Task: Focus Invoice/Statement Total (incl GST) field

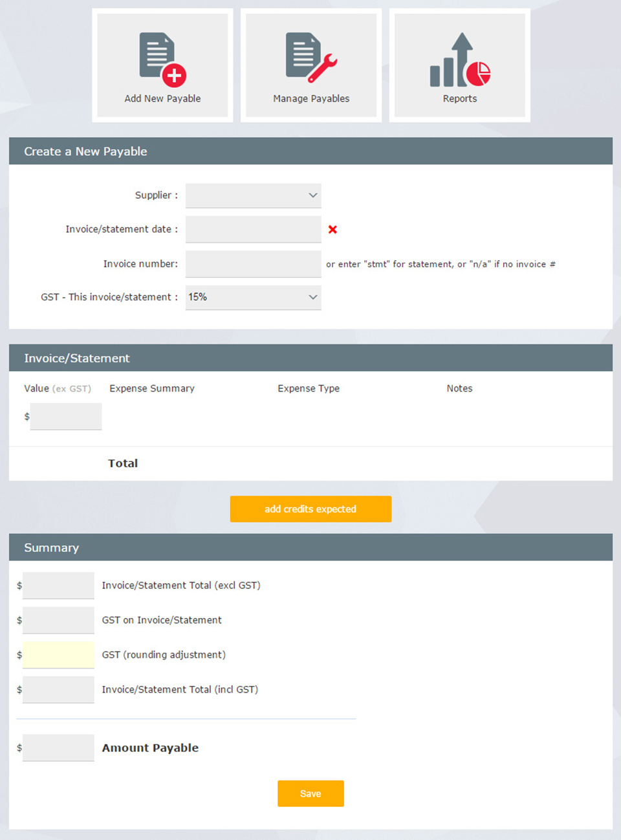Action: click(58, 690)
